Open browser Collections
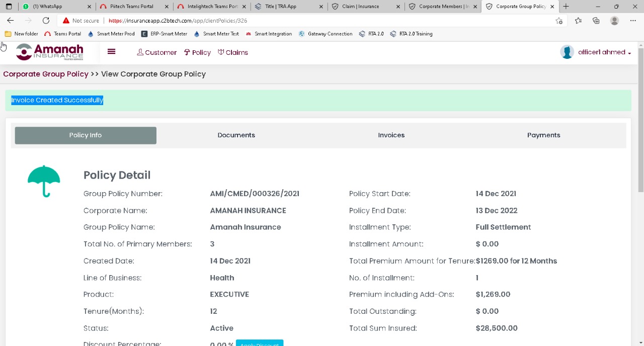The width and height of the screenshot is (644, 346). [x=596, y=21]
